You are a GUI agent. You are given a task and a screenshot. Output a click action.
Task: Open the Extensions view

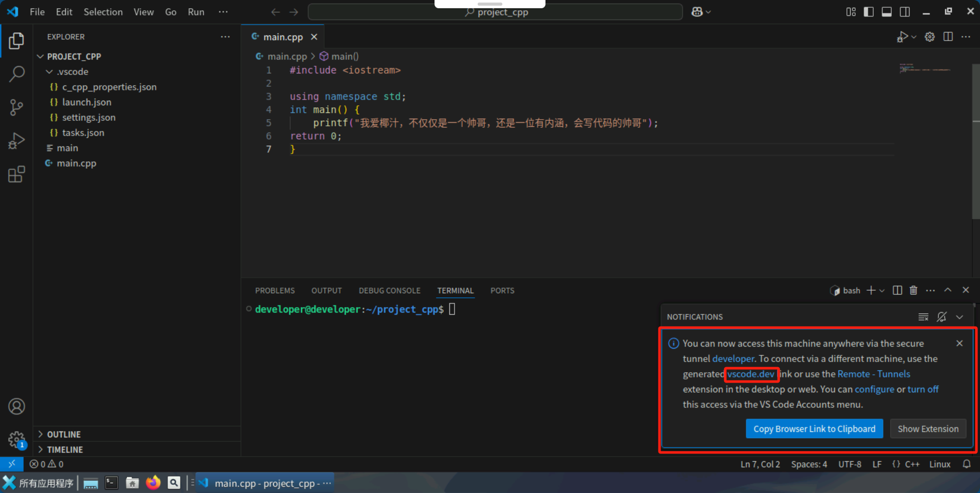tap(17, 174)
